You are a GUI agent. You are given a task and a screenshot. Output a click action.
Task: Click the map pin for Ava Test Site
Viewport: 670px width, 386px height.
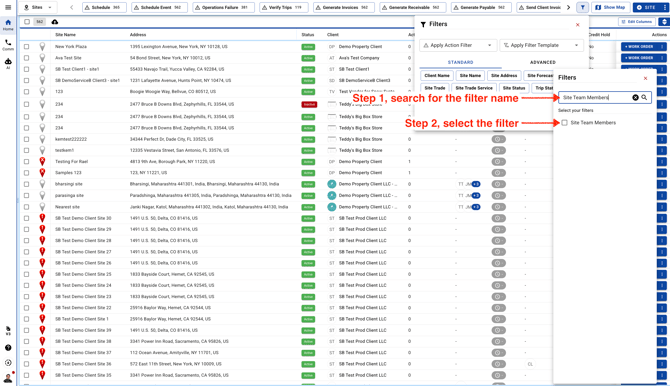[42, 58]
